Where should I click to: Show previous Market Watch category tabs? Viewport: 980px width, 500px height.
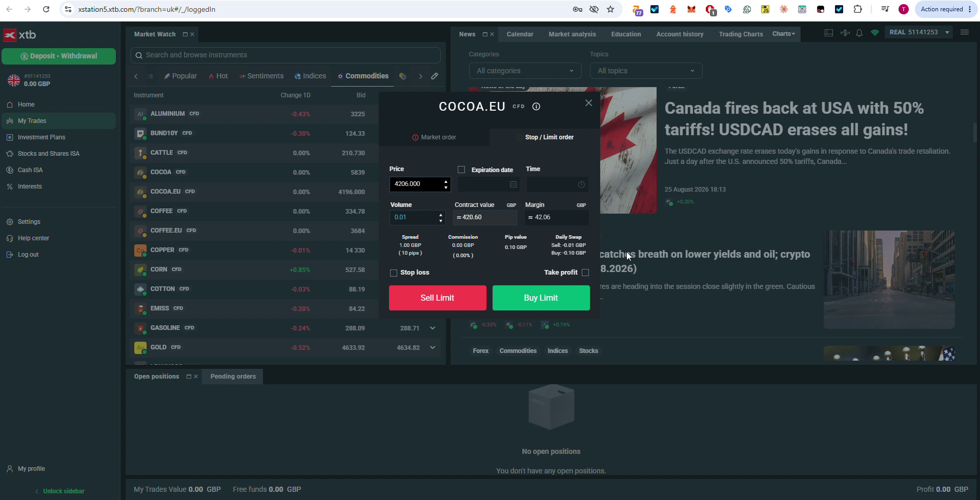click(x=136, y=76)
